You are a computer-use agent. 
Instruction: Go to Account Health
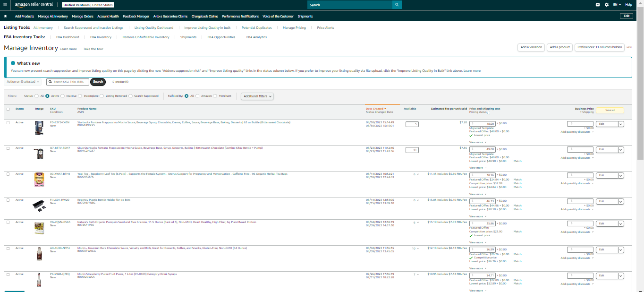(108, 16)
